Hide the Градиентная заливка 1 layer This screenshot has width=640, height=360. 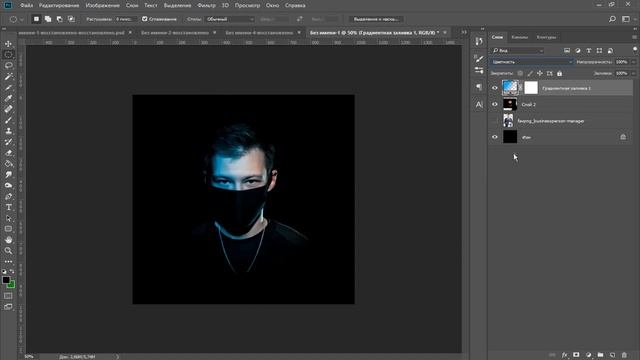pos(495,88)
